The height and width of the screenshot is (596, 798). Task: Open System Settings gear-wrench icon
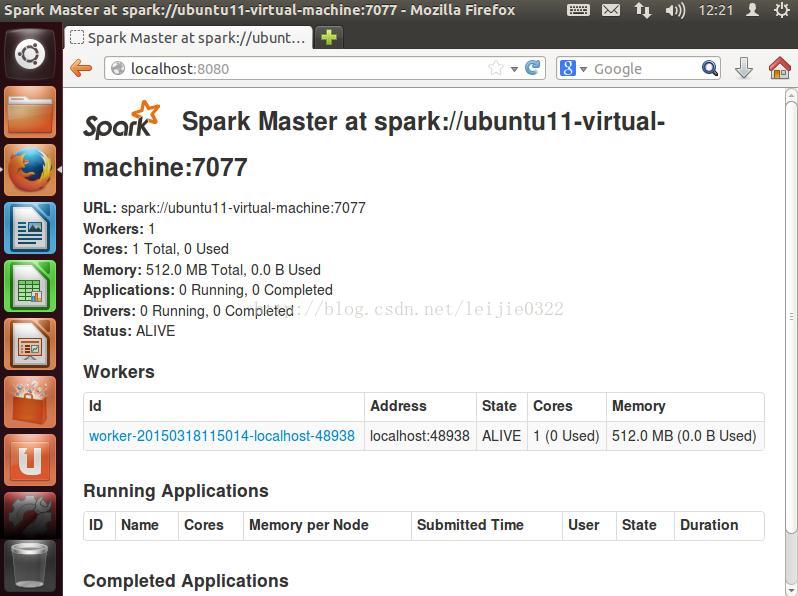click(30, 516)
